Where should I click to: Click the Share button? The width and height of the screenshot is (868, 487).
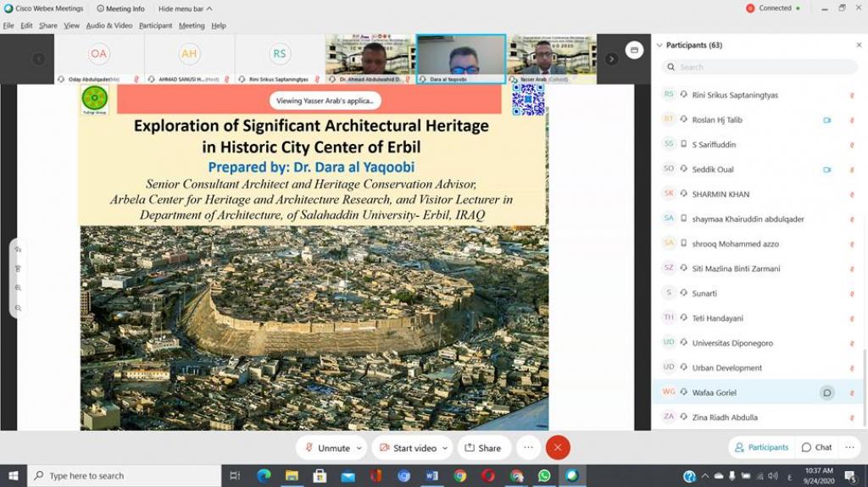point(481,447)
